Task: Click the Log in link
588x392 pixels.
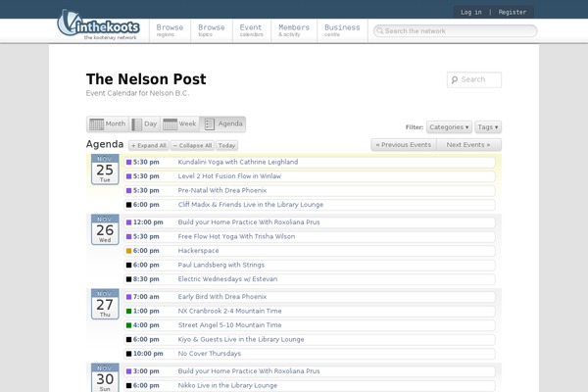Action: pyautogui.click(x=470, y=13)
